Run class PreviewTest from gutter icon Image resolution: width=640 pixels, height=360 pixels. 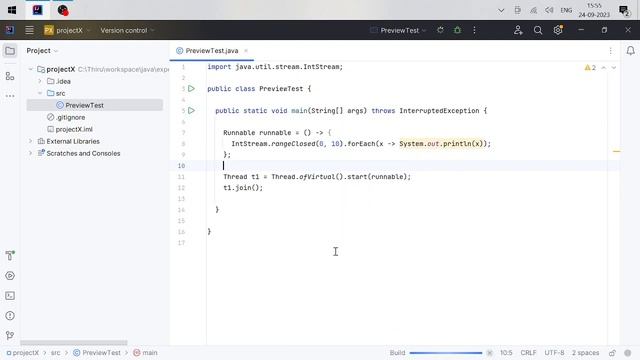pos(191,89)
